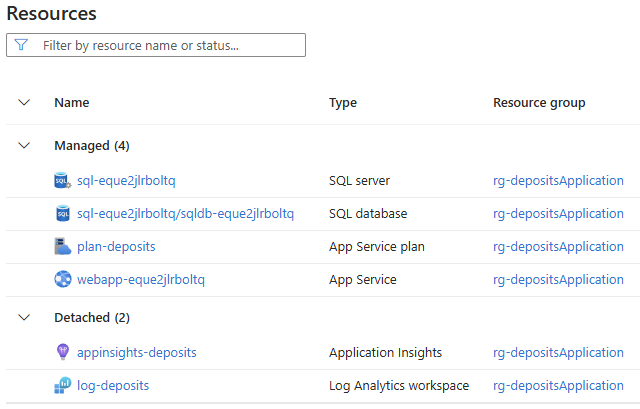Image resolution: width=640 pixels, height=409 pixels.
Task: Open rg-depositsApplication link in the App Service row
Action: tap(558, 280)
